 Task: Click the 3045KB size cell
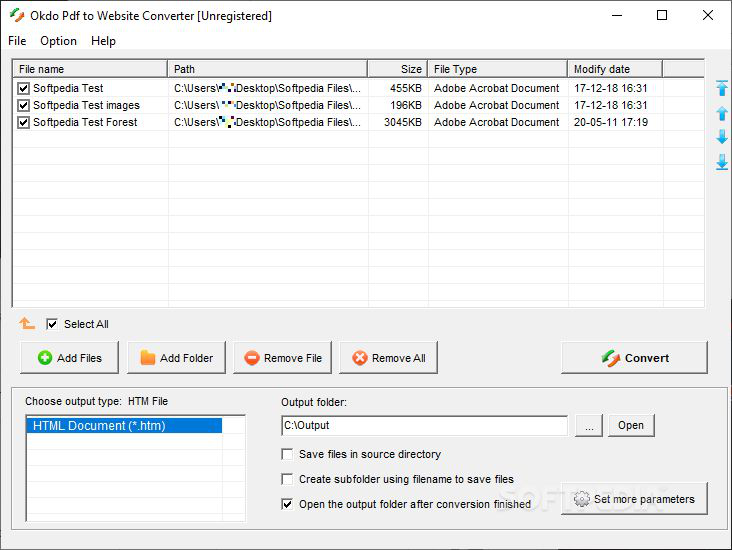tap(403, 122)
